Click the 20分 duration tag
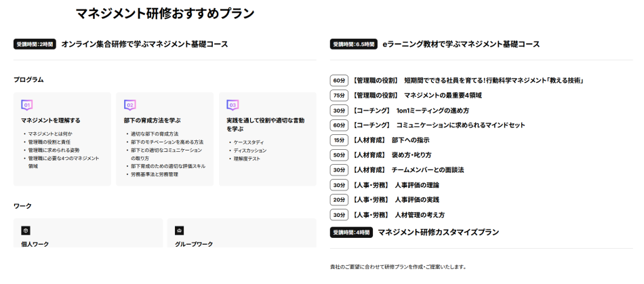This screenshot has width=644, height=284. pos(339,200)
